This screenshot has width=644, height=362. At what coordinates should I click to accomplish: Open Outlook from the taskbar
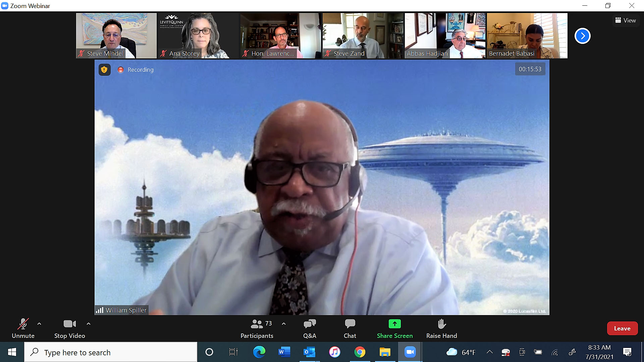tap(309, 352)
